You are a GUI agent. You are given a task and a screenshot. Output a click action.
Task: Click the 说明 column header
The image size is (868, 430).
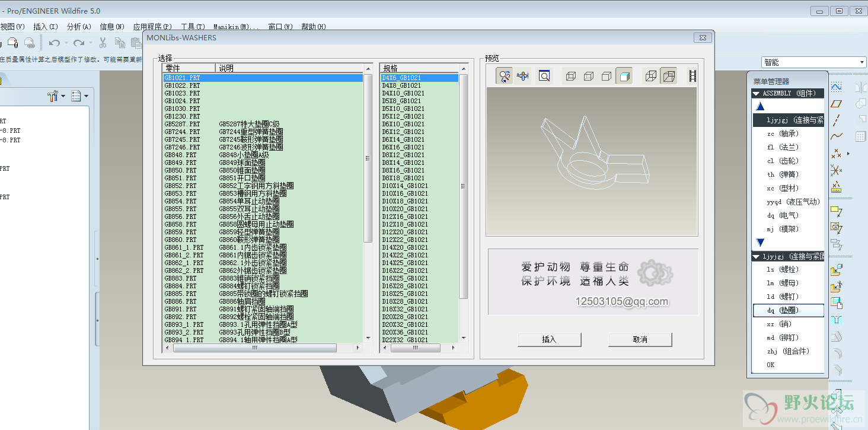point(289,68)
